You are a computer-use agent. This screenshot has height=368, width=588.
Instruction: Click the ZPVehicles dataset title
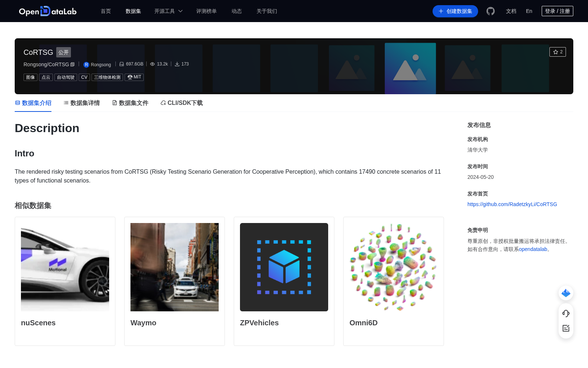pyautogui.click(x=259, y=323)
